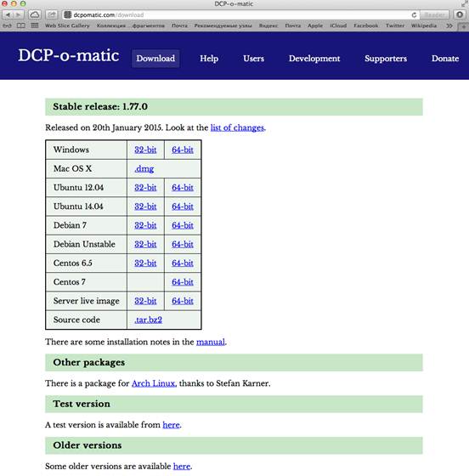Enter full screen with the corner arrows

[x=464, y=4]
